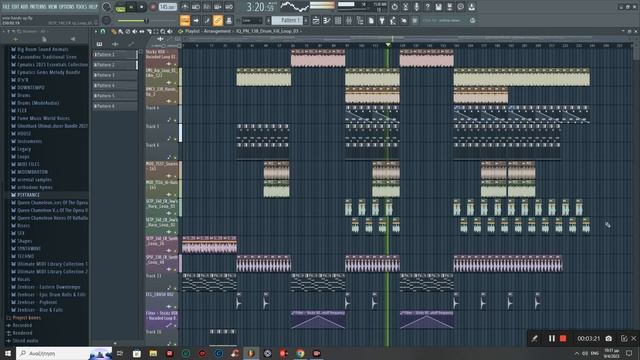
Task: Open the Channel rack from the toolbar
Action: pyautogui.click(x=338, y=20)
